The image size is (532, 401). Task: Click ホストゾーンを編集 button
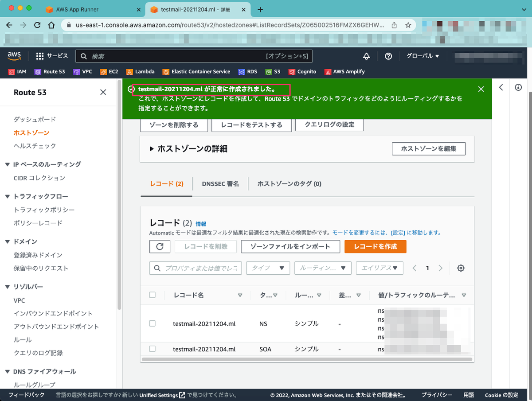tap(429, 149)
